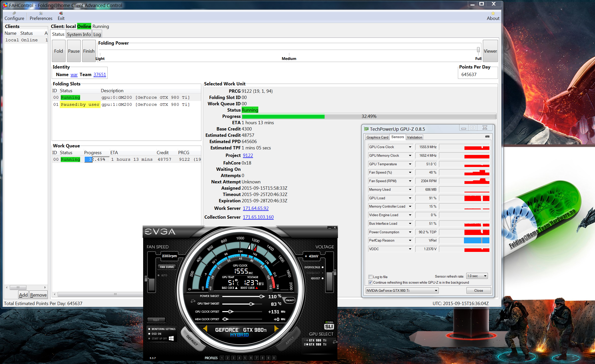Image resolution: width=595 pixels, height=364 pixels.
Task: Open Fan Speed (%) sensor dropdown
Action: tap(410, 172)
